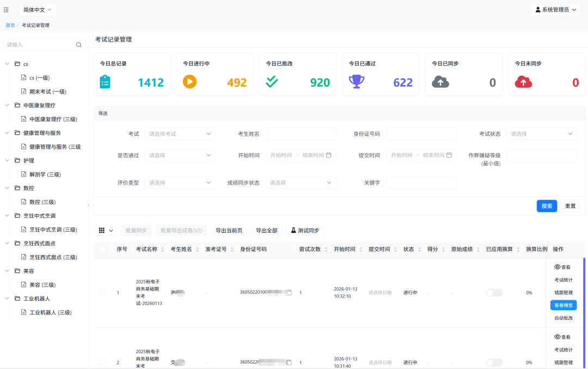Click the grid column-settings icon

pyautogui.click(x=102, y=231)
